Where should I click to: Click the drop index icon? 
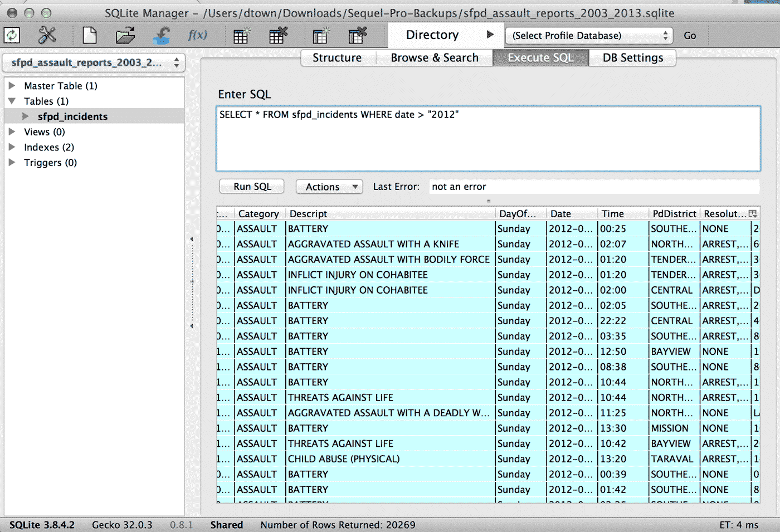coord(357,36)
